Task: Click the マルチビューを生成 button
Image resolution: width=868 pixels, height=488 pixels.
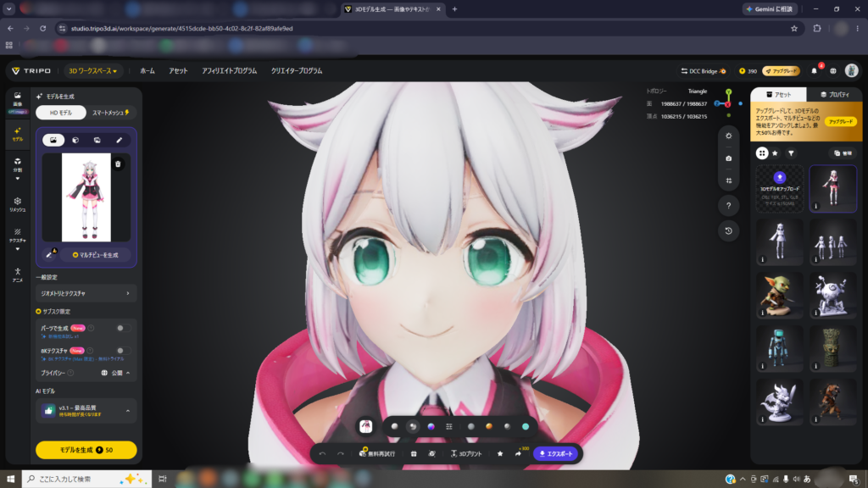Action: click(95, 255)
